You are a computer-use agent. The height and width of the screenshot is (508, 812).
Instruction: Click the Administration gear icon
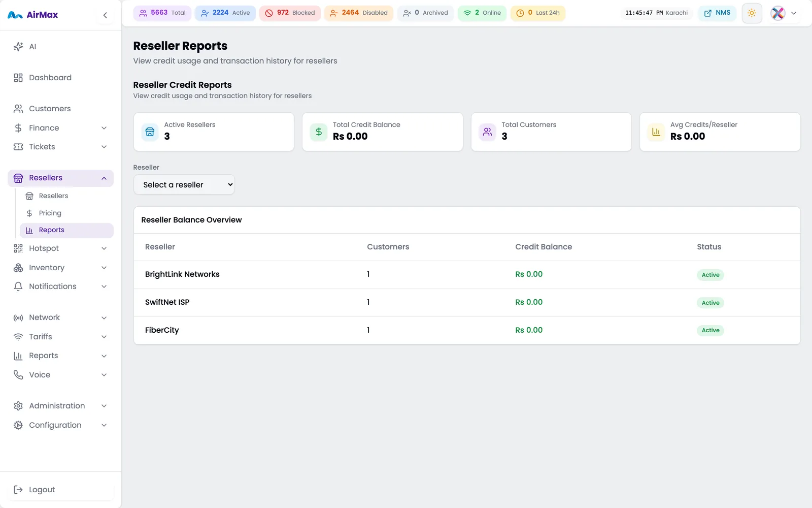tap(18, 406)
